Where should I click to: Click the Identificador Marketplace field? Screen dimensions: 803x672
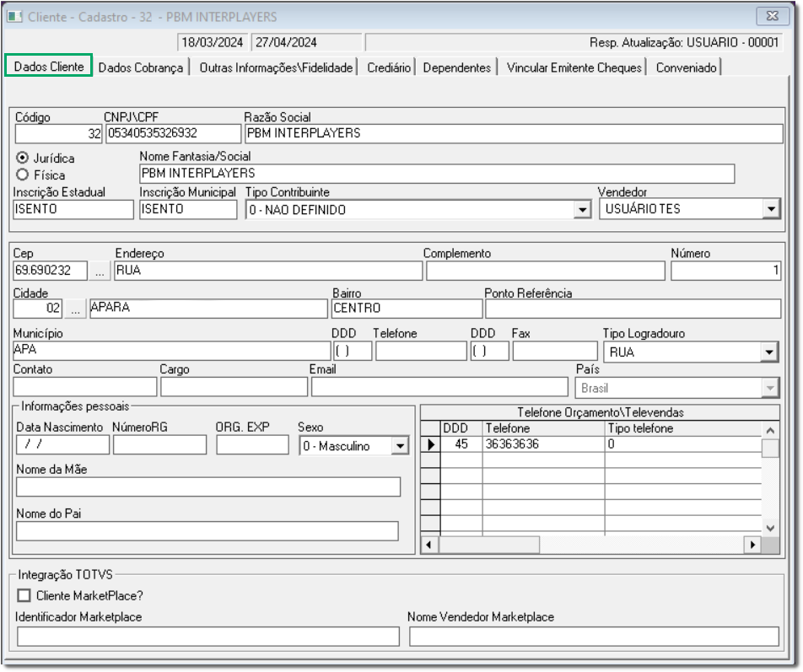[207, 637]
